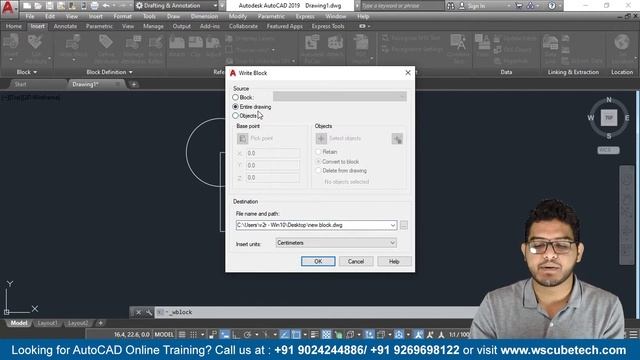Switch to the Model layout tab

19,323
